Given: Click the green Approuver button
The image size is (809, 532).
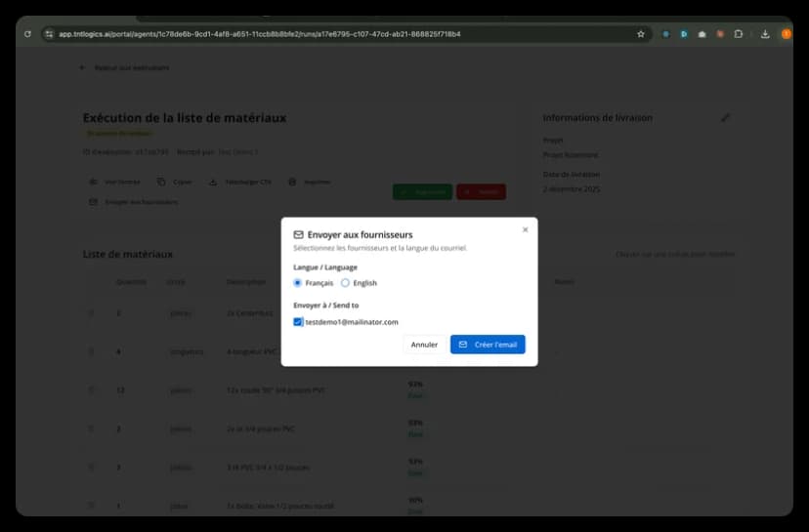Looking at the screenshot, I should 422,192.
